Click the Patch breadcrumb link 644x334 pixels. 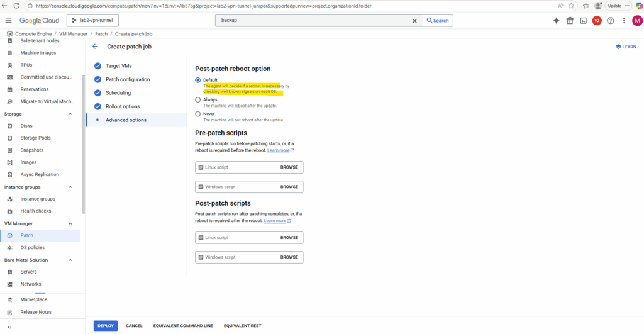pos(101,34)
